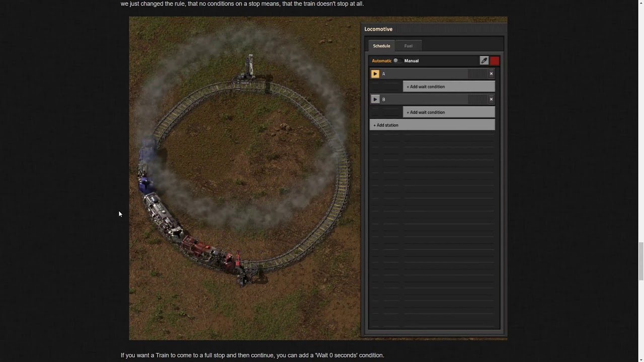644x362 pixels.
Task: Click the Locomotive panel title
Action: (378, 29)
